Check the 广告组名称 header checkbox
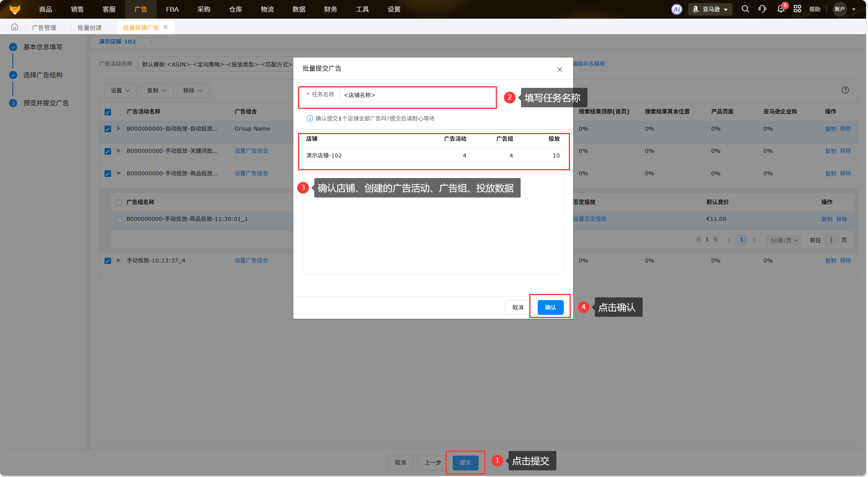 tap(119, 203)
